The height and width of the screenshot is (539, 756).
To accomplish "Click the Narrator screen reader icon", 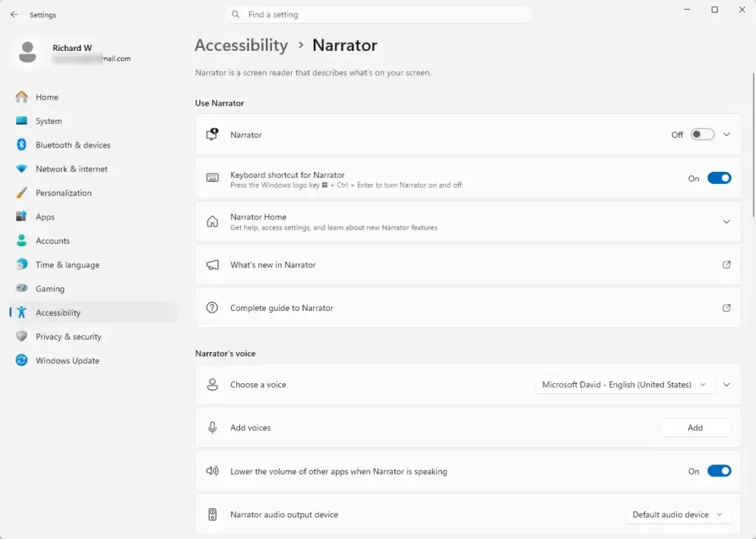I will (212, 134).
